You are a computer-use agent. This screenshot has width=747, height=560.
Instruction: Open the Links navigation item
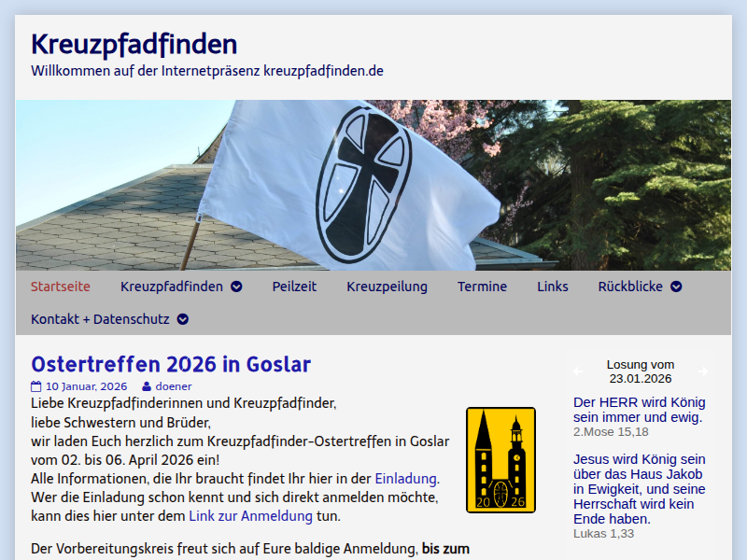552,287
